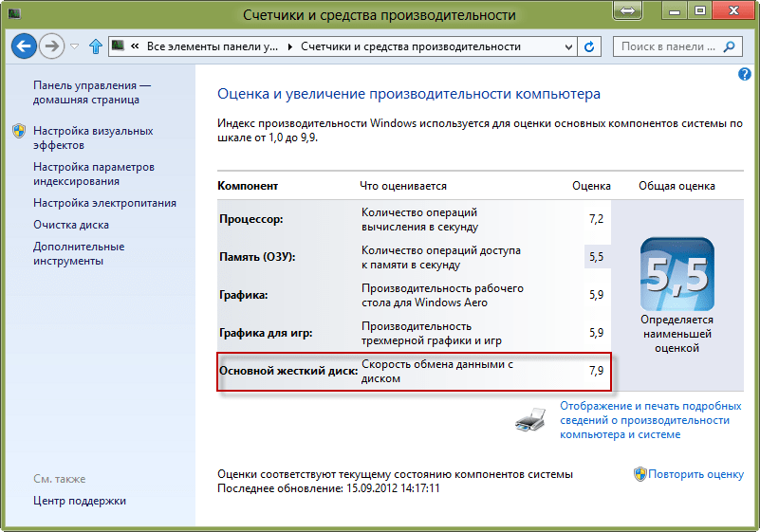Open the recent pages dropdown beside Forward
Viewport: 760px width, 532px height.
[76, 46]
